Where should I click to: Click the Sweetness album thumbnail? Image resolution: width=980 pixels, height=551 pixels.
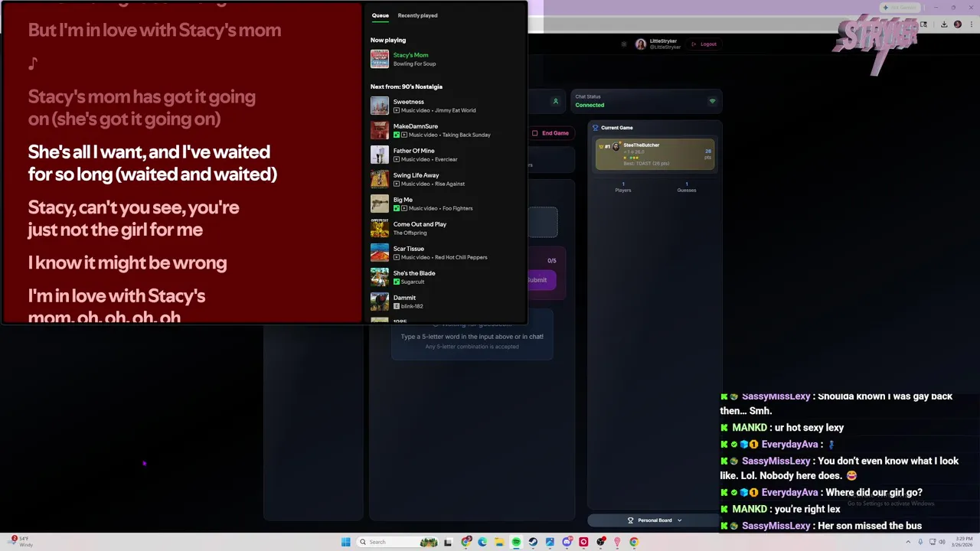point(380,106)
